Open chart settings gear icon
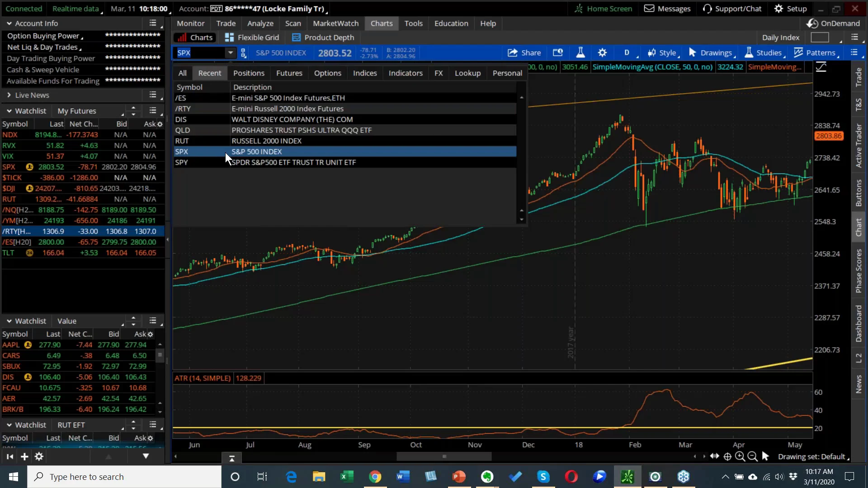The height and width of the screenshot is (488, 868). [x=602, y=53]
